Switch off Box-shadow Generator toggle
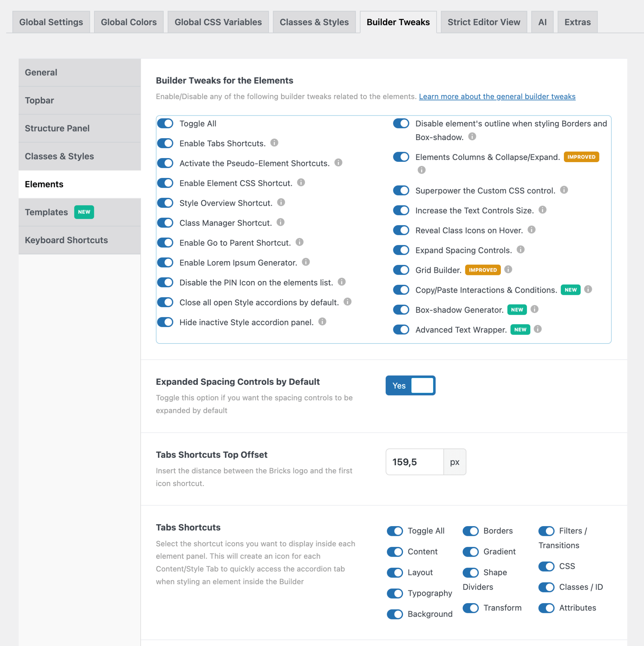 (x=401, y=310)
